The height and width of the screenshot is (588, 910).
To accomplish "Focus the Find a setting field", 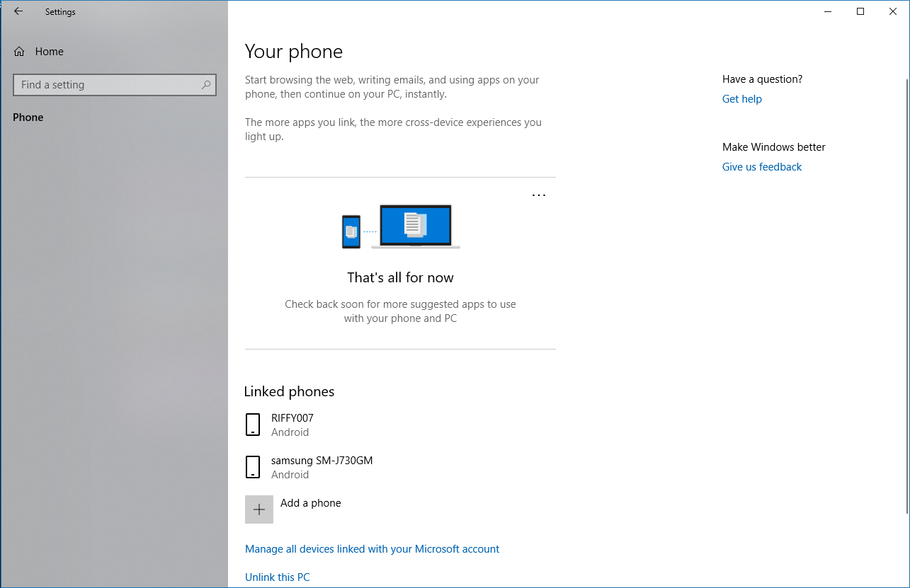I will point(115,85).
